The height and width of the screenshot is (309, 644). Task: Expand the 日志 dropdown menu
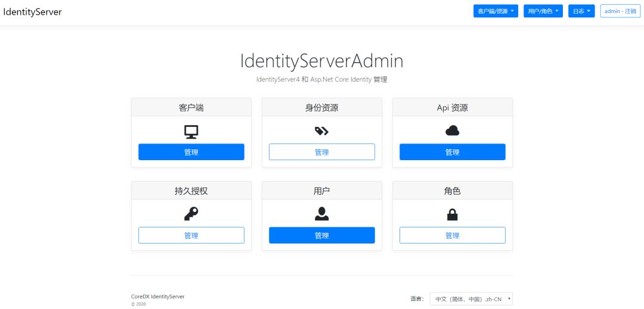(581, 11)
